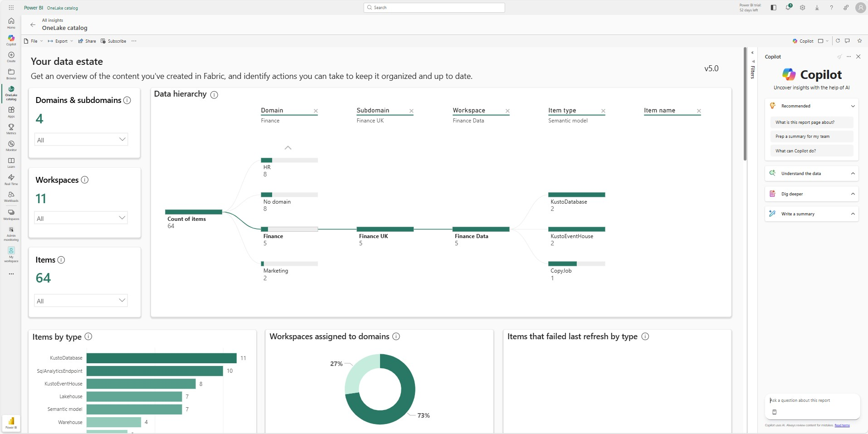Click the Subscribe button
The image size is (868, 434).
(x=113, y=41)
